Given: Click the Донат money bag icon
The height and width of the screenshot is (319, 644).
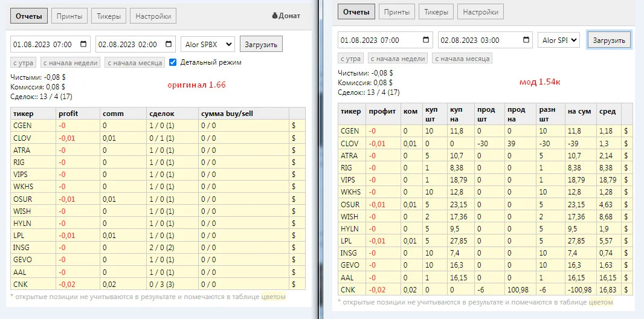Looking at the screenshot, I should tap(275, 16).
